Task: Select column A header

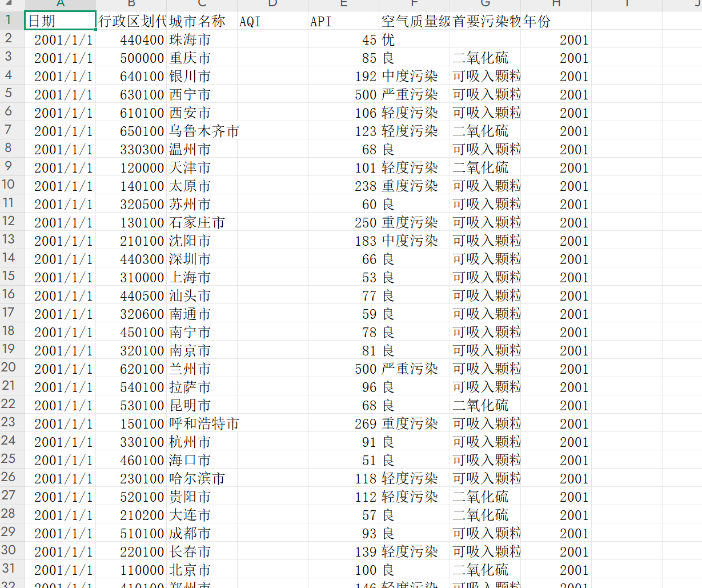Action: click(60, 4)
